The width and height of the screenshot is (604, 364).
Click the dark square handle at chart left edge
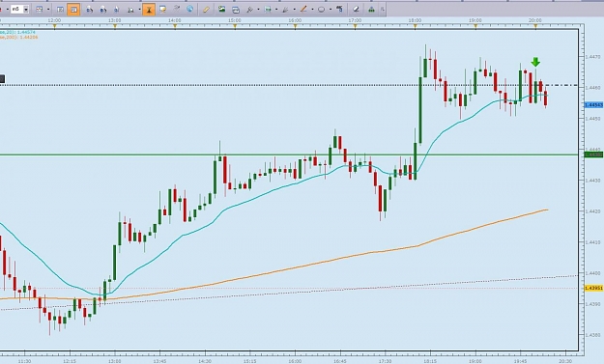[x=2, y=79]
